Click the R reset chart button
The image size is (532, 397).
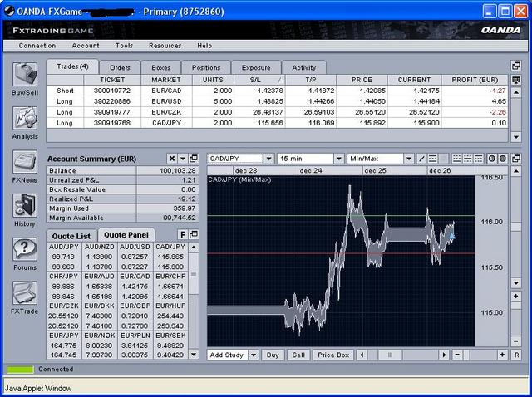(x=516, y=355)
